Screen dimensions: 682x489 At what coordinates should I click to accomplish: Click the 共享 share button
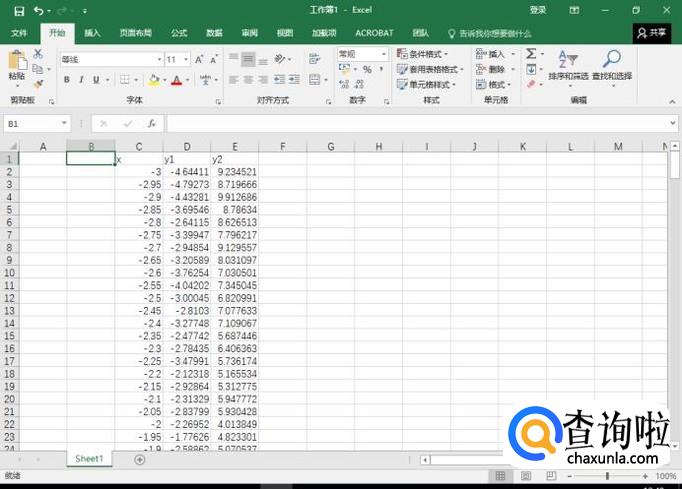(x=652, y=33)
